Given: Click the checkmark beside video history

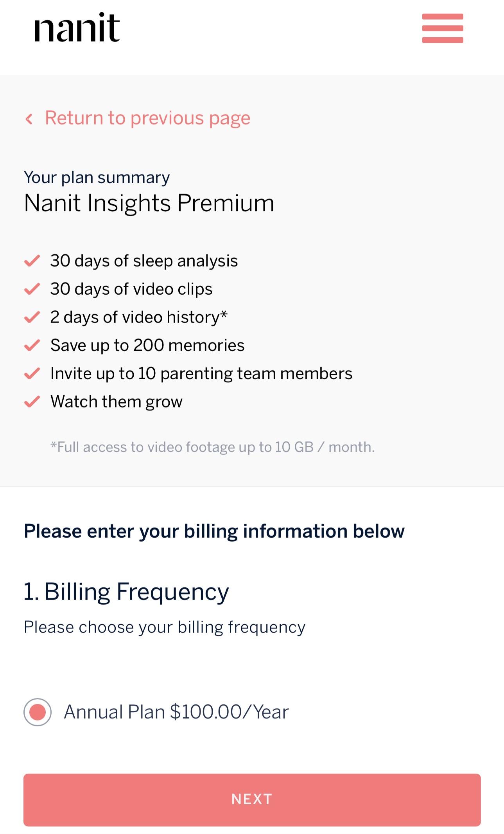Looking at the screenshot, I should pos(32,317).
